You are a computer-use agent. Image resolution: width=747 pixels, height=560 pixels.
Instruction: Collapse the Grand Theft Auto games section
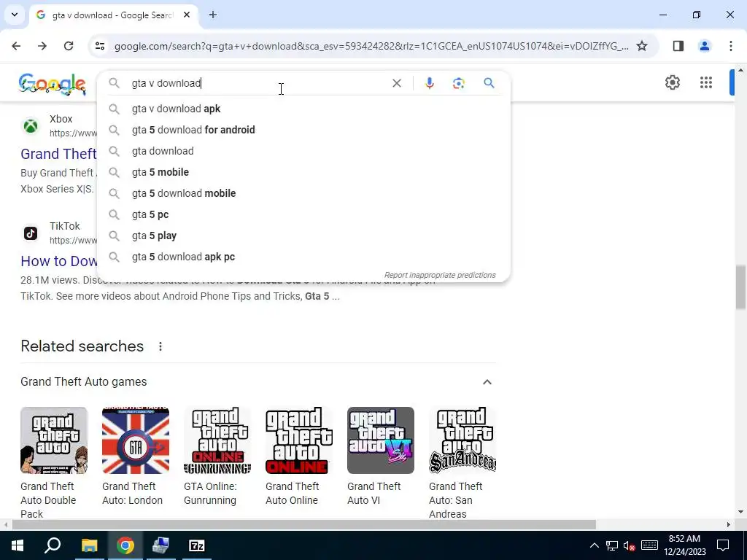tap(487, 382)
